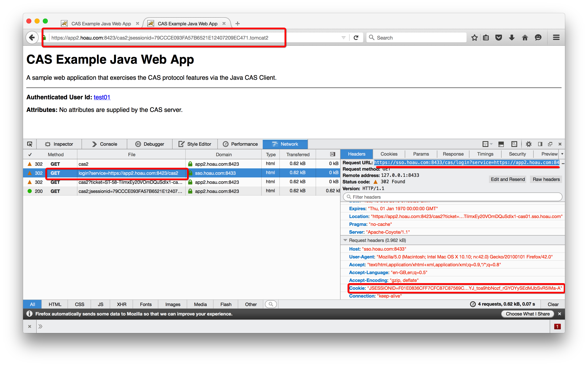The height and width of the screenshot is (366, 588).
Task: Click the downloads arrow icon
Action: 512,38
